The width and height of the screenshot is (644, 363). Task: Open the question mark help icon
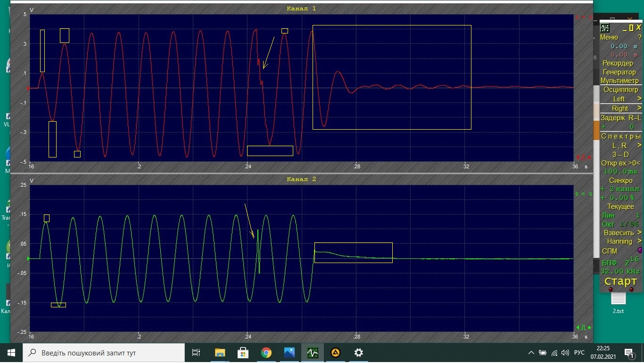pyautogui.click(x=639, y=37)
